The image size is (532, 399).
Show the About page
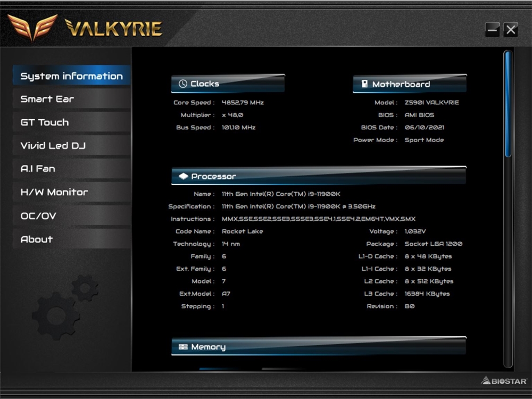[x=72, y=239]
